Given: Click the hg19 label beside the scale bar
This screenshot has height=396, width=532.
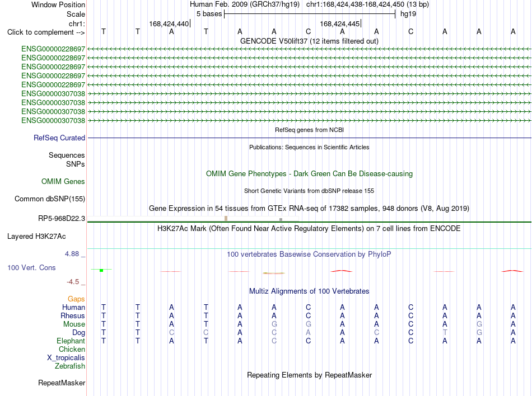Looking at the screenshot, I should click(408, 14).
